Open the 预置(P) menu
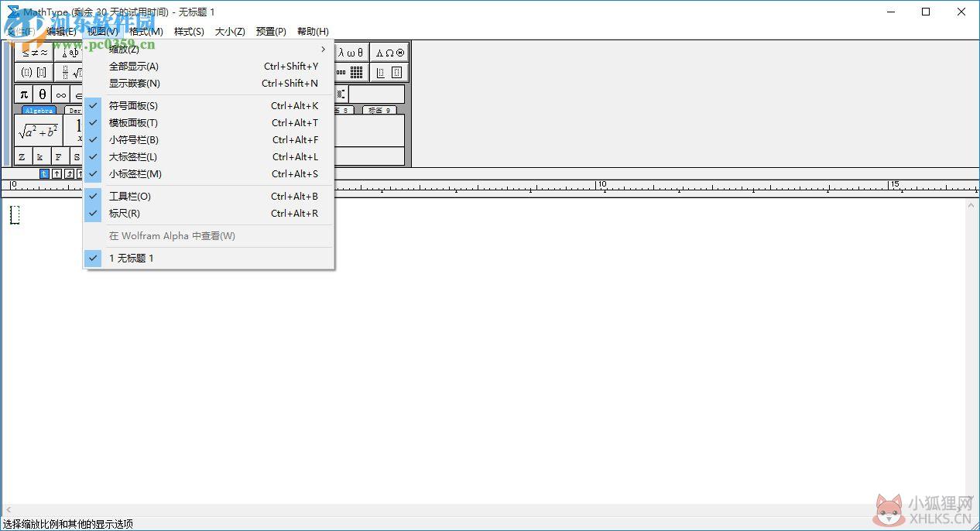 point(271,32)
